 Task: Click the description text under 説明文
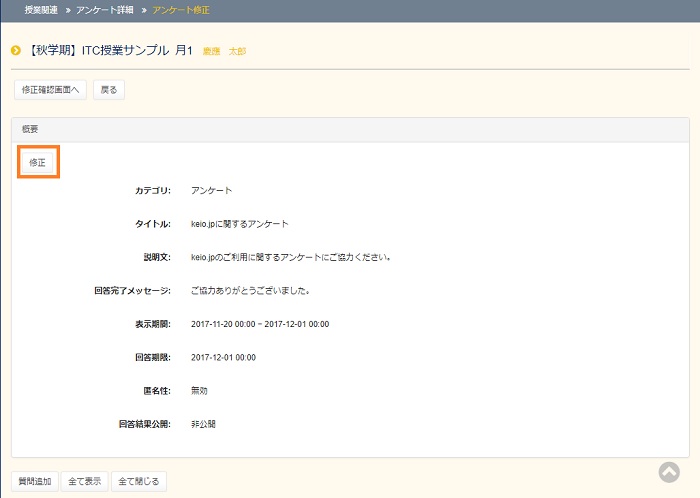289,257
